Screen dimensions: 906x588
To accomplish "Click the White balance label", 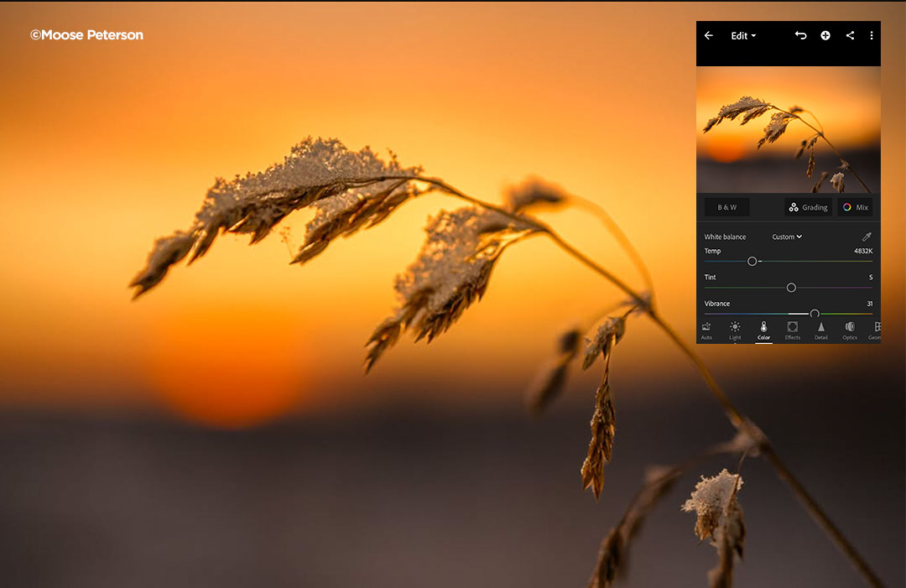I will coord(725,237).
